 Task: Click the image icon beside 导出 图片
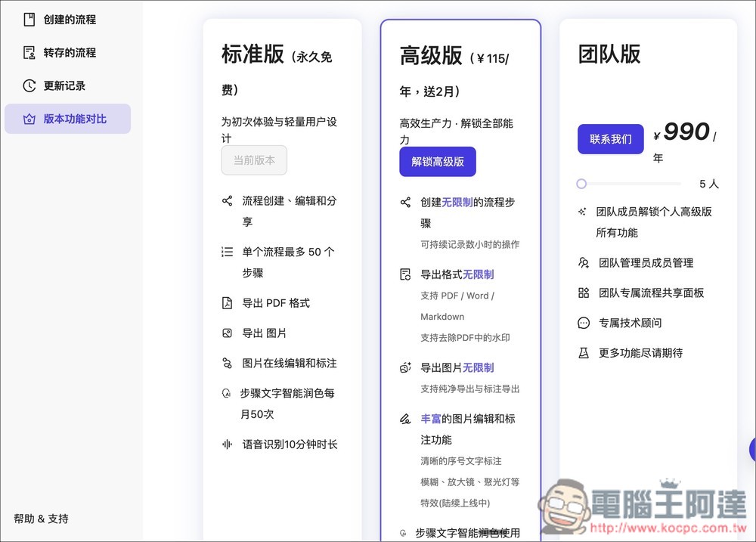click(x=227, y=333)
